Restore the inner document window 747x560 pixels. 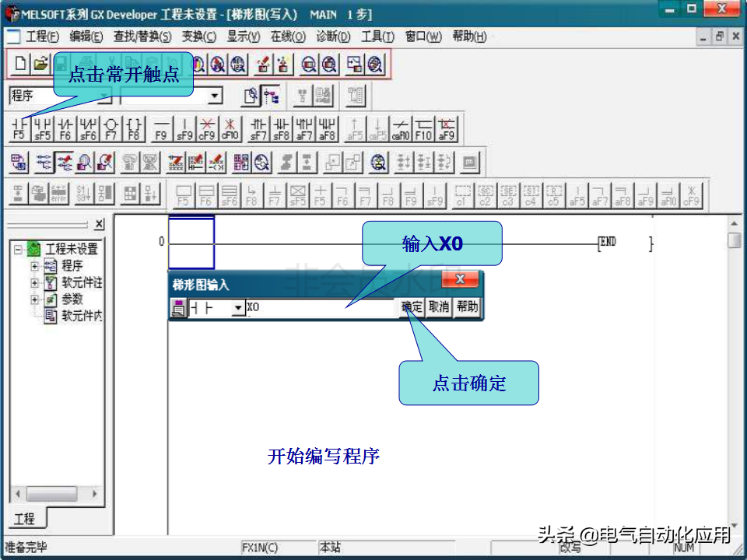click(x=719, y=37)
